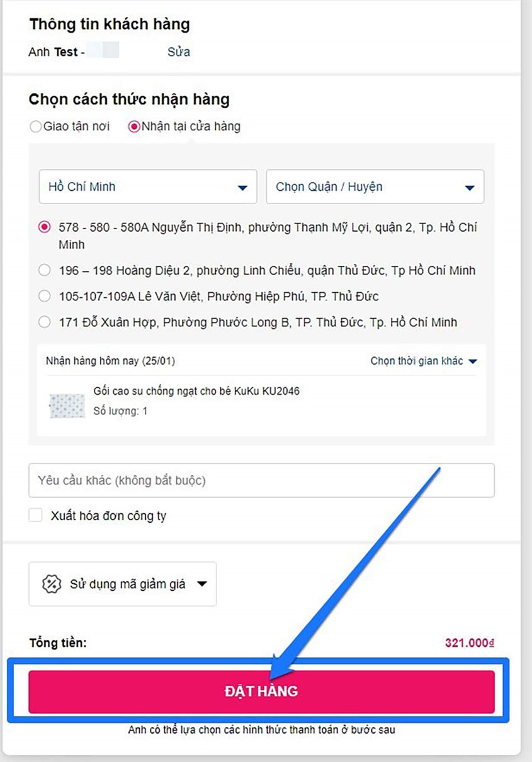Click the "Yêu cầu khác" request input field
This screenshot has width=532, height=762.
(x=261, y=480)
